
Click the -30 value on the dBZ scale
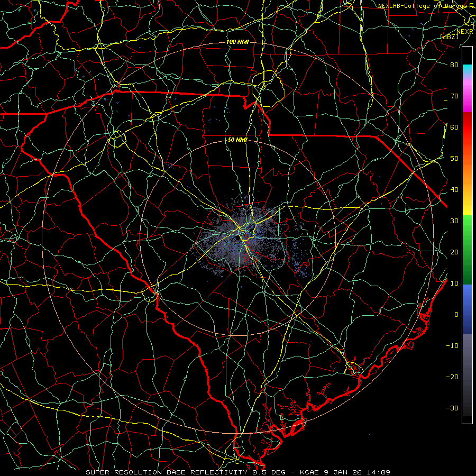click(x=452, y=408)
